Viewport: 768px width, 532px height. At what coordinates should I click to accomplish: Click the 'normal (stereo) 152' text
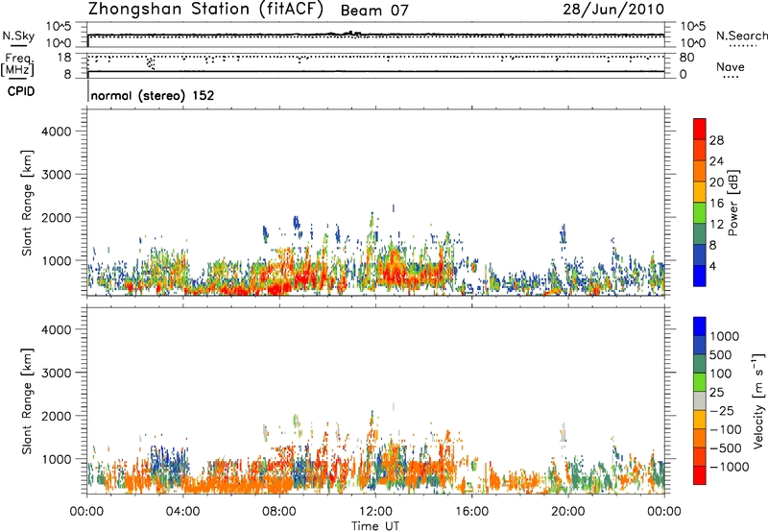click(x=153, y=95)
